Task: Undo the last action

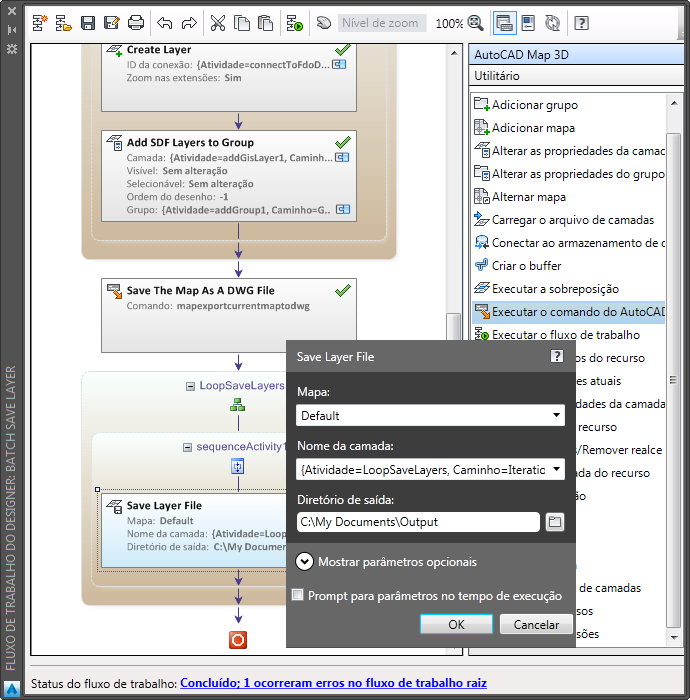Action: [x=165, y=23]
